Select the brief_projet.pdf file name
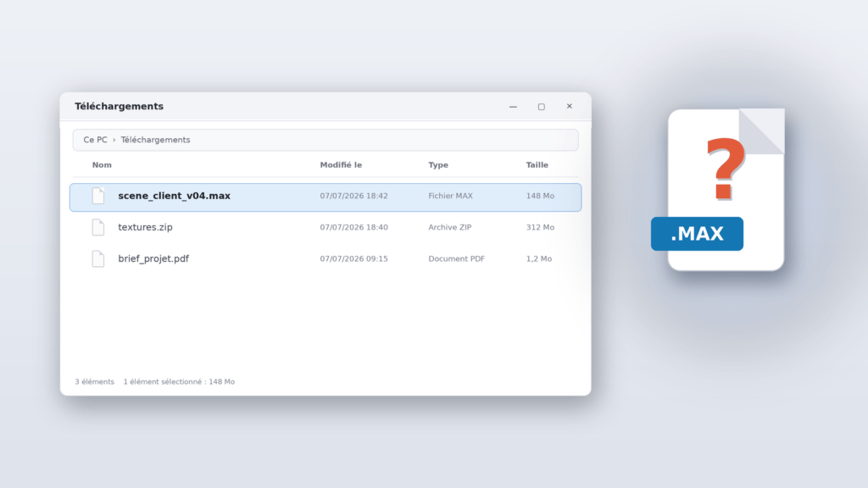Screen dimensions: 868x488 click(153, 259)
